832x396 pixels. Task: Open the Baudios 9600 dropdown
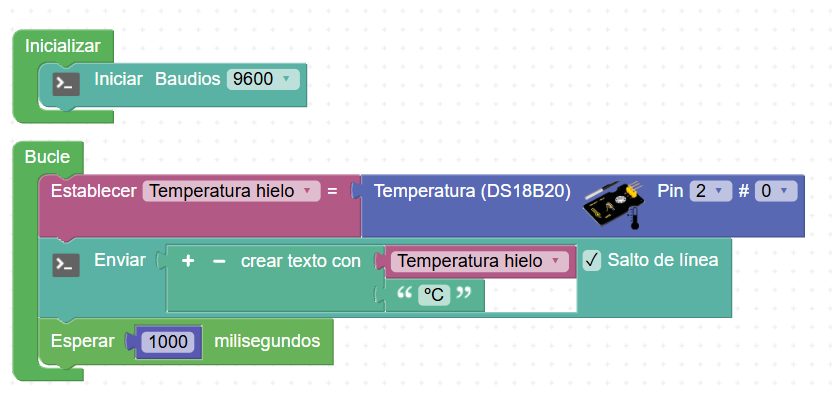click(263, 79)
